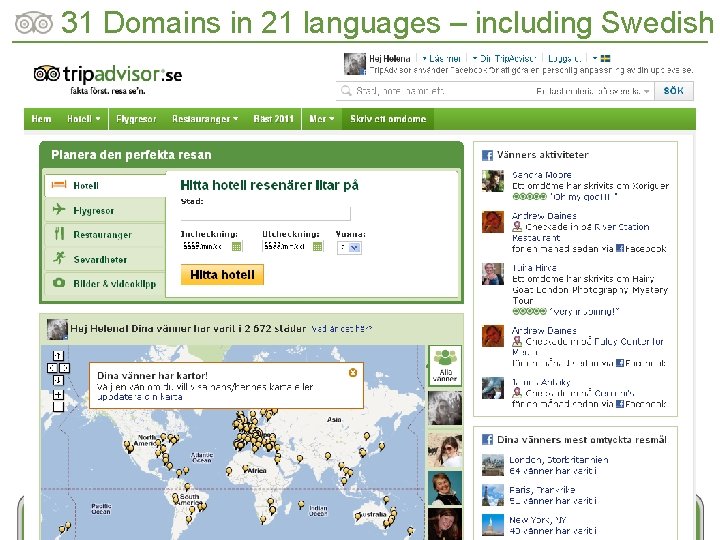Image resolution: width=720 pixels, height=540 pixels.
Task: Click the Facebook icon beside Vänners aktiviteter
Action: (x=487, y=155)
